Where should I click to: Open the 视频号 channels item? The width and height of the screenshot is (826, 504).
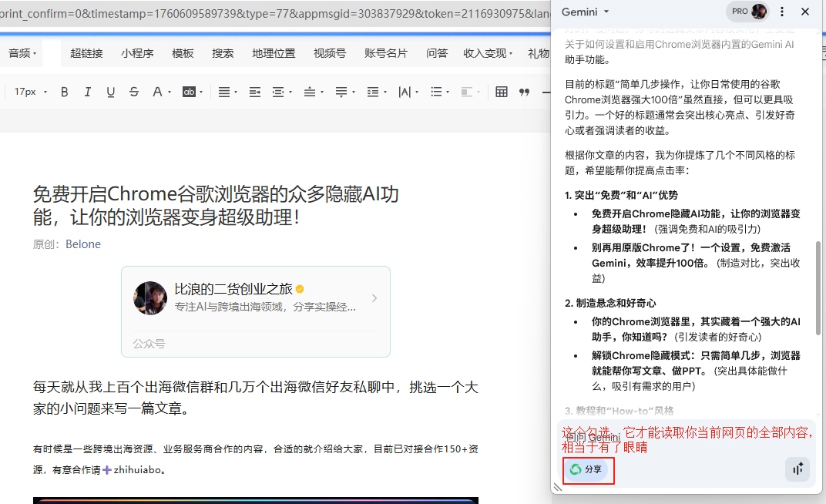[x=330, y=53]
